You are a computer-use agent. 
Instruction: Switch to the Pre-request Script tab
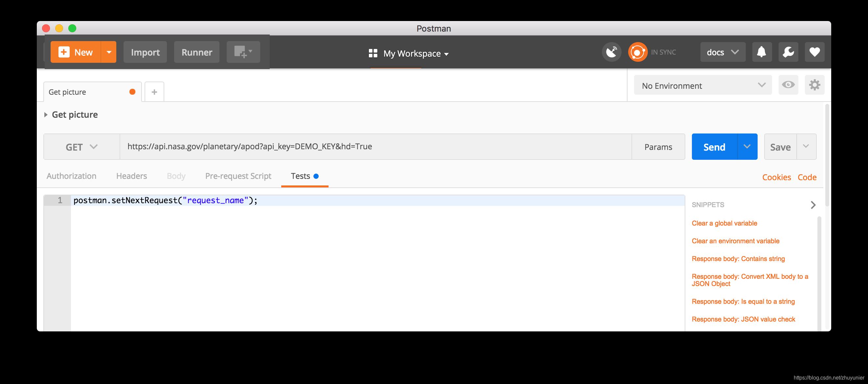238,176
